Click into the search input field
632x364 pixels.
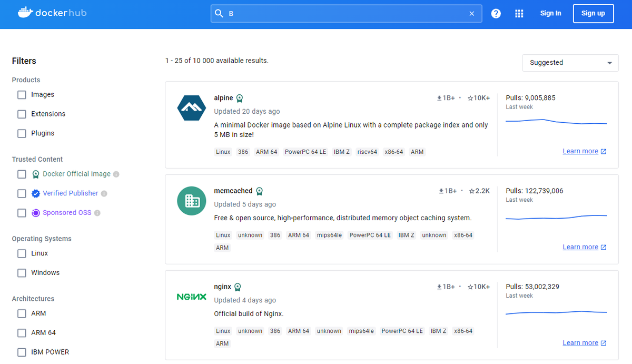pos(346,14)
